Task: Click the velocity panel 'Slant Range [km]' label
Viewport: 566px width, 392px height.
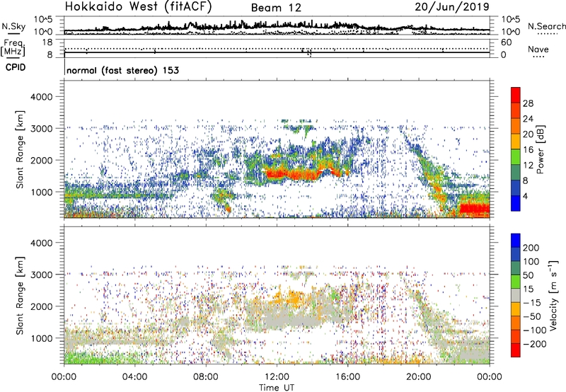Action: pos(20,296)
